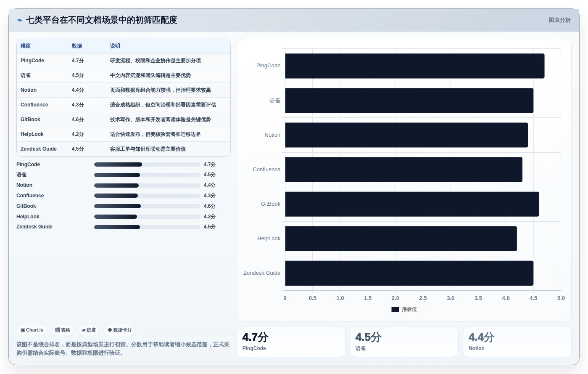The image size is (588, 374).
Task: Click the GitBook y-axis label in chart
Action: click(271, 204)
